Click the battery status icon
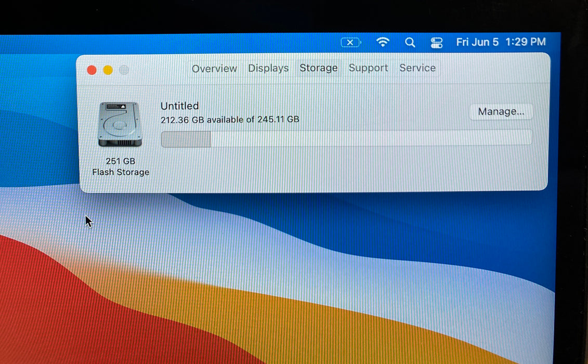 (x=350, y=43)
